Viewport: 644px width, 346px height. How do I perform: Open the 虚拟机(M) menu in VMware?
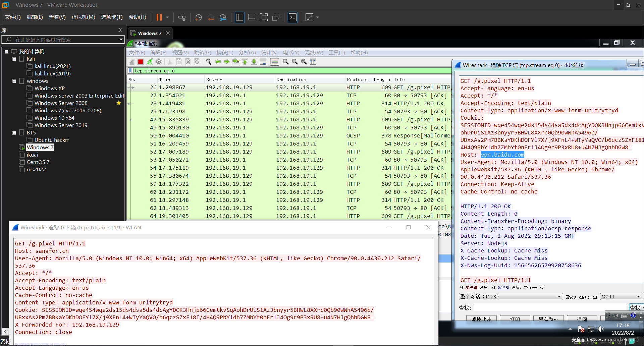83,17
